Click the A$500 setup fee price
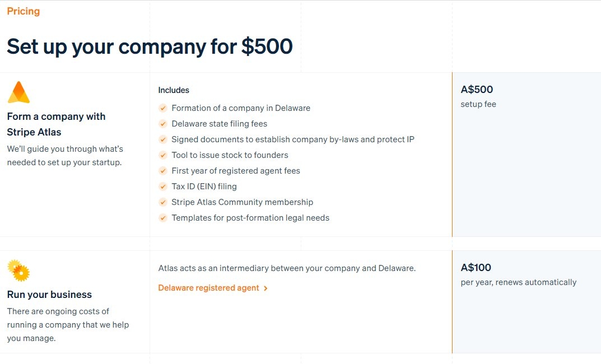 click(x=477, y=89)
